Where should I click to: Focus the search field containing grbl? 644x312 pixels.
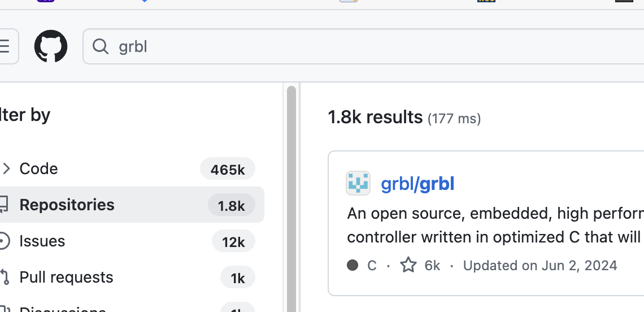point(339,46)
